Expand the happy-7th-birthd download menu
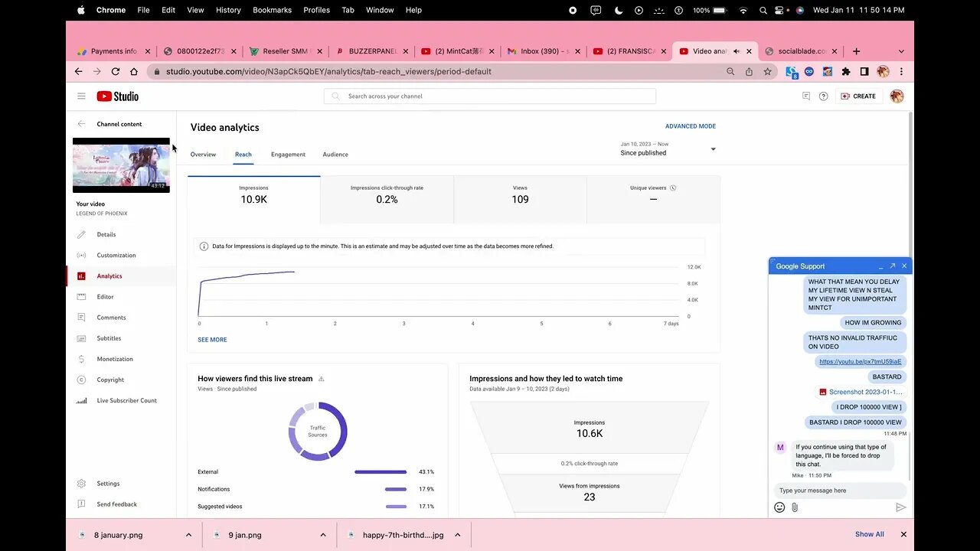980x551 pixels. pos(458,535)
